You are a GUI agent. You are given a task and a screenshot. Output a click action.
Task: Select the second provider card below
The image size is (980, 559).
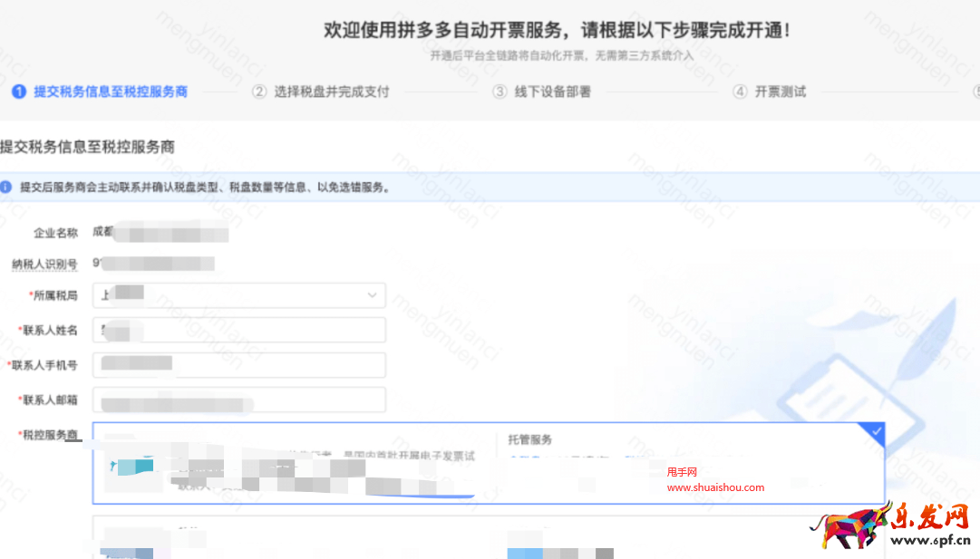click(x=489, y=537)
